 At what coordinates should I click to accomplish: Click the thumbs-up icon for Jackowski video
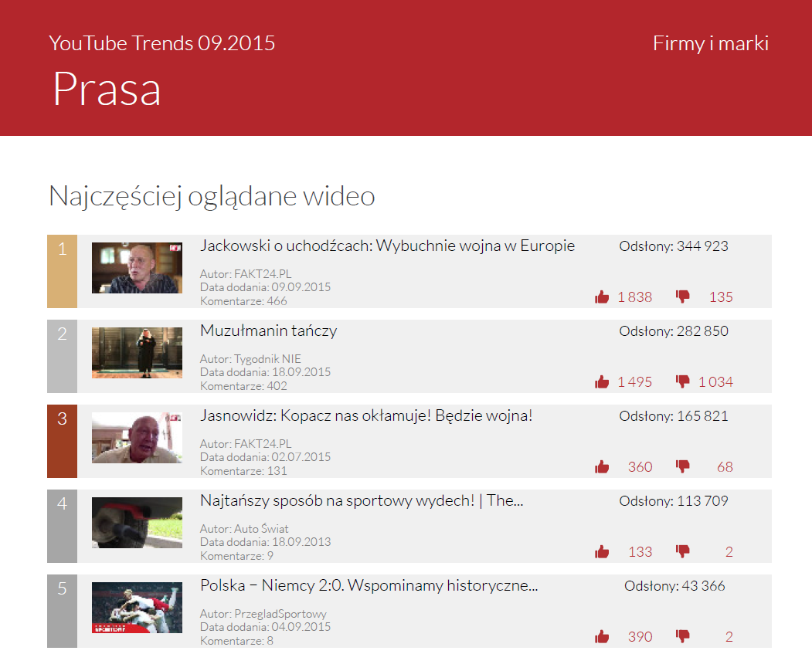click(602, 296)
